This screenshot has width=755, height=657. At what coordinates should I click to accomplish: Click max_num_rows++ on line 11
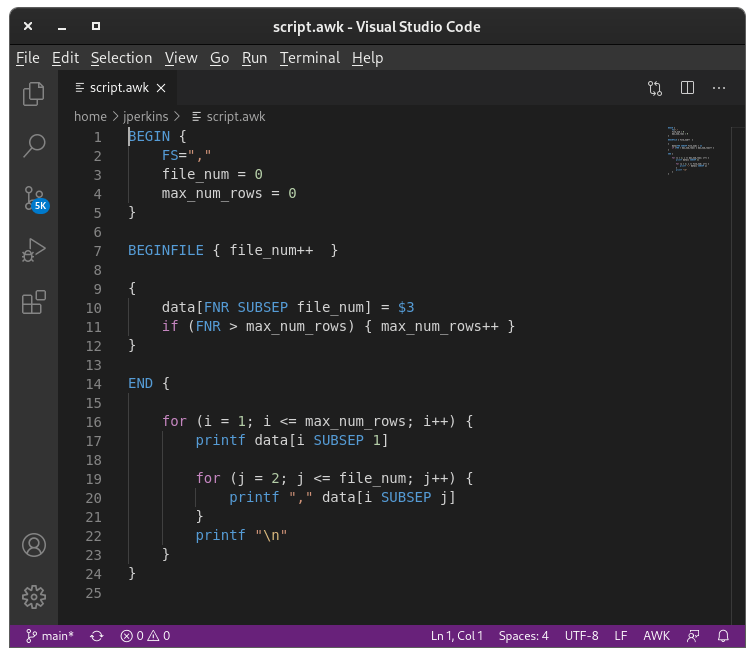click(x=440, y=327)
